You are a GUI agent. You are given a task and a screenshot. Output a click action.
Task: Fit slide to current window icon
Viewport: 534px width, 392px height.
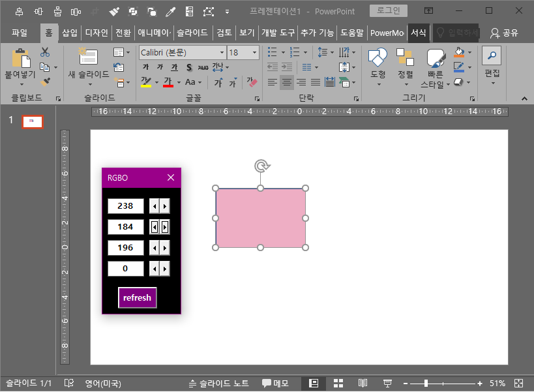pyautogui.click(x=518, y=383)
